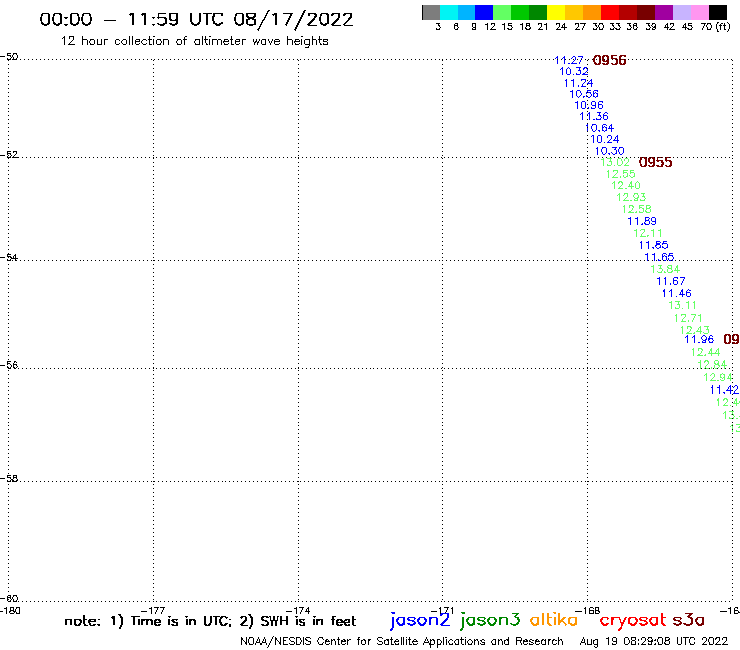
Task: Click the 12.40 wave height value
Action: tap(626, 186)
